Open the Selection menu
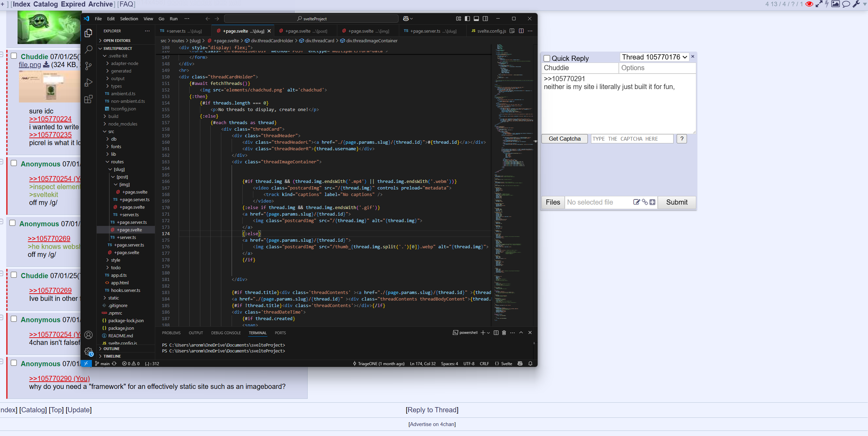Viewport: 868px width, 436px height. tap(129, 19)
